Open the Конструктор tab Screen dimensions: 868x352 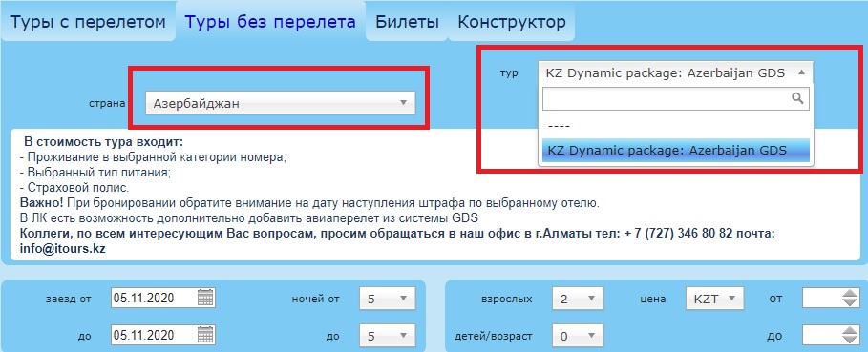pos(512,23)
